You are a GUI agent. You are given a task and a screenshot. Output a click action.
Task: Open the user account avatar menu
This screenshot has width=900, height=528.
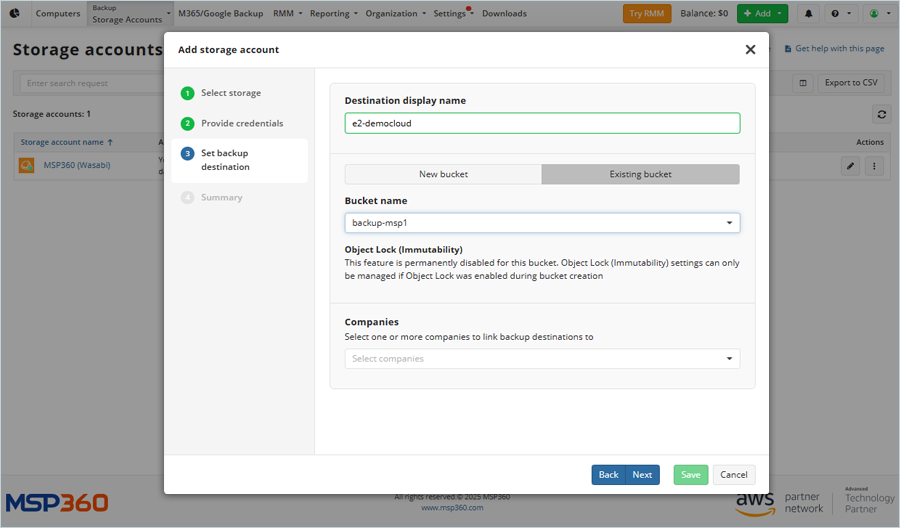pos(877,14)
